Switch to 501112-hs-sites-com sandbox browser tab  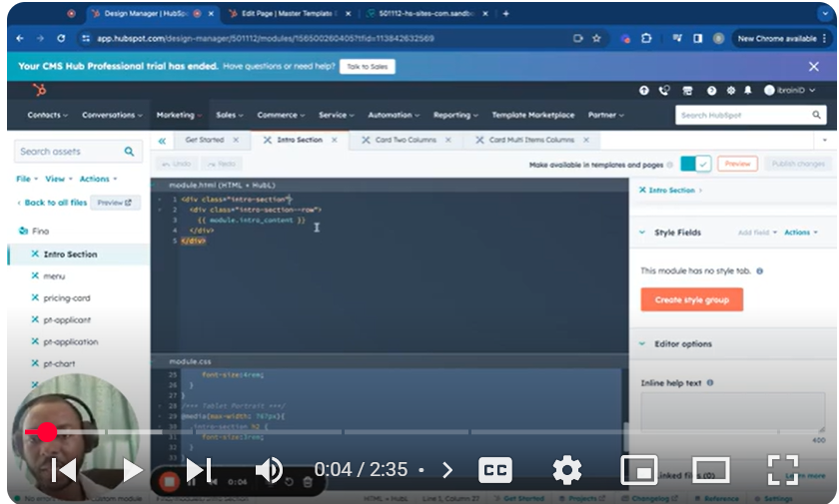[426, 14]
